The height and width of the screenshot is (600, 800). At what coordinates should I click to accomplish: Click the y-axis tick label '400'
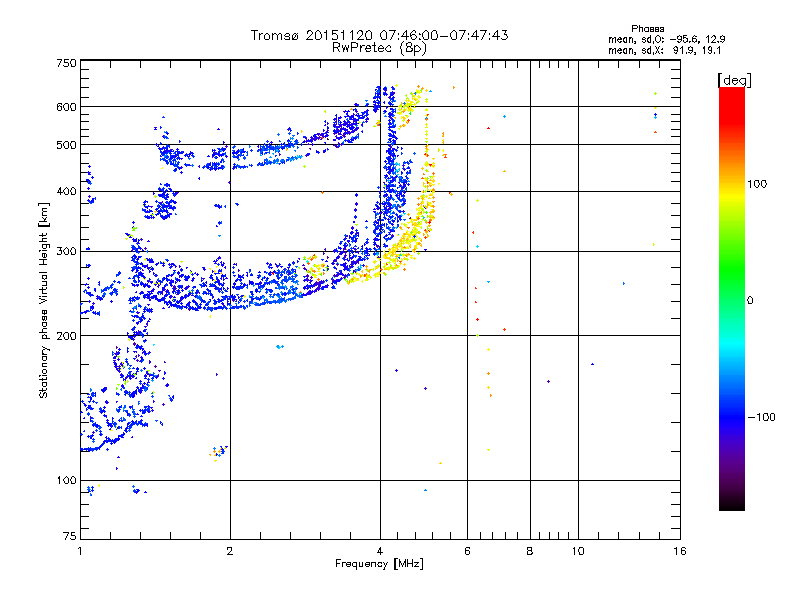(x=66, y=192)
